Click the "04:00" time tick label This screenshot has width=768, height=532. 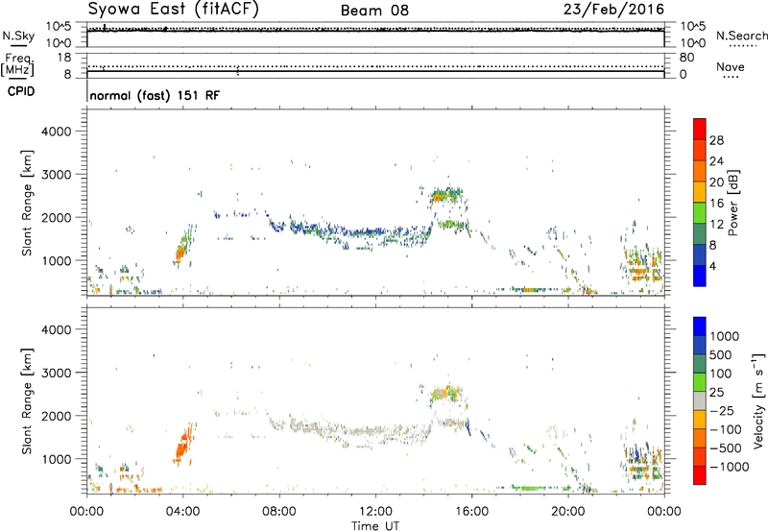pyautogui.click(x=183, y=512)
